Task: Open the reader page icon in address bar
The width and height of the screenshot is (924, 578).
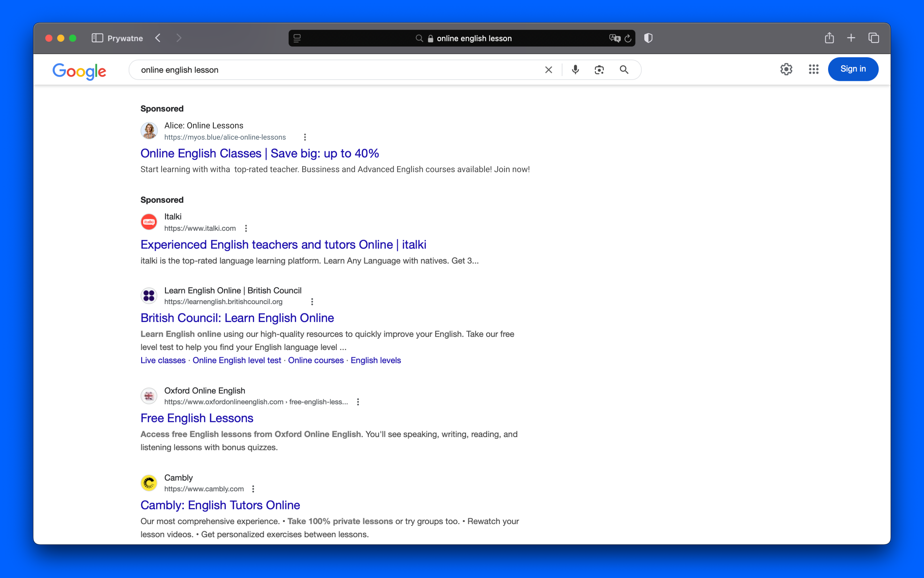Action: [x=297, y=38]
